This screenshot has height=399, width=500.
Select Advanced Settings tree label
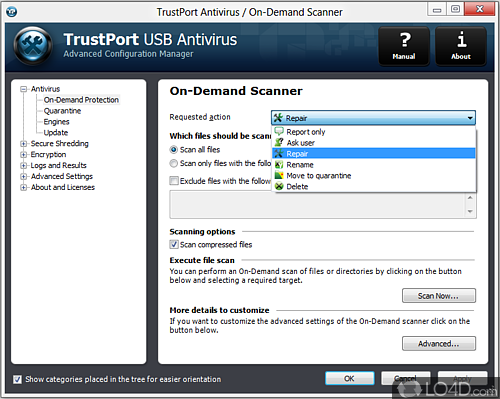[62, 176]
